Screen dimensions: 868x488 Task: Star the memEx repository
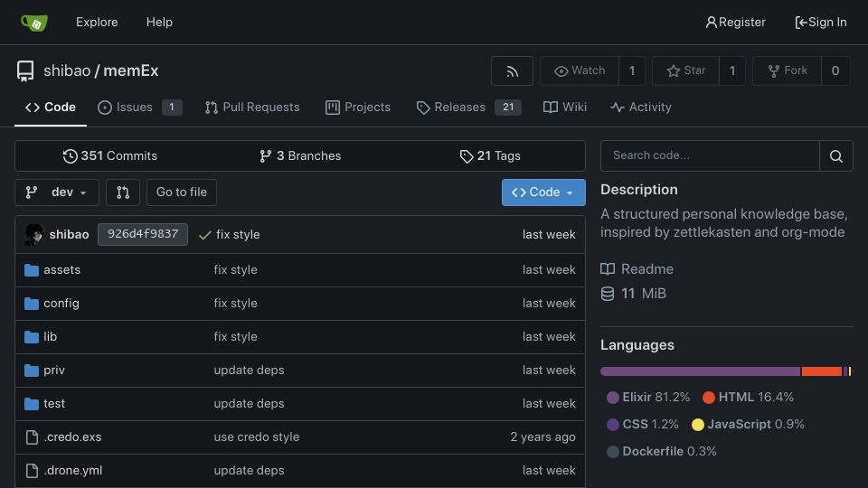tap(686, 70)
